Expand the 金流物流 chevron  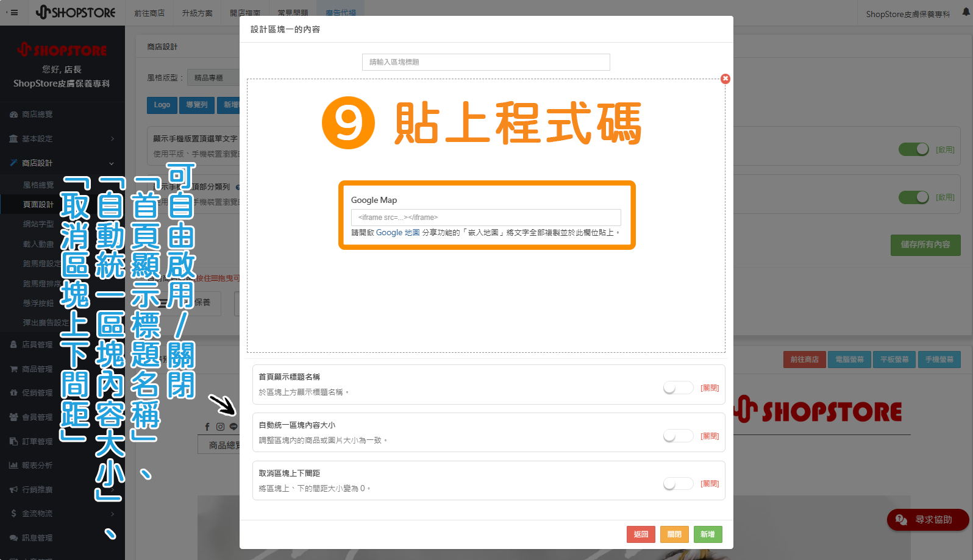[x=112, y=514]
